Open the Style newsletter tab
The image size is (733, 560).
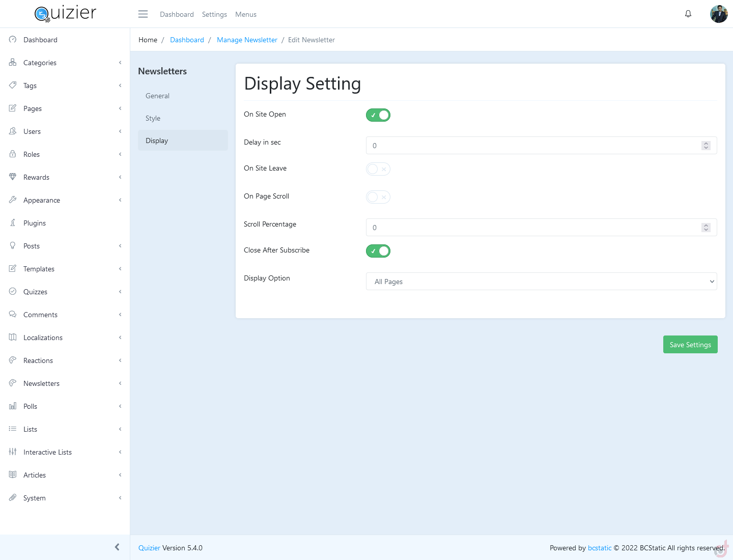click(x=153, y=118)
